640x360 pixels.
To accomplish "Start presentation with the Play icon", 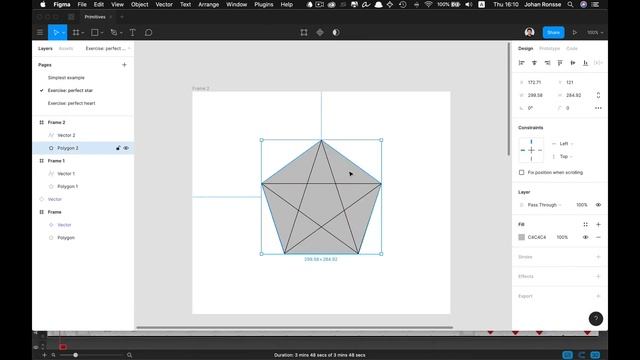I will (x=575, y=32).
